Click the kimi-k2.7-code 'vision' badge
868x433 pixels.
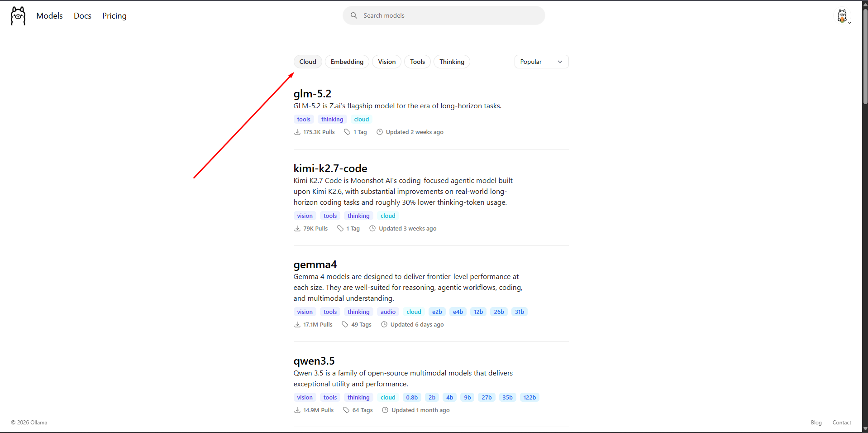point(305,216)
